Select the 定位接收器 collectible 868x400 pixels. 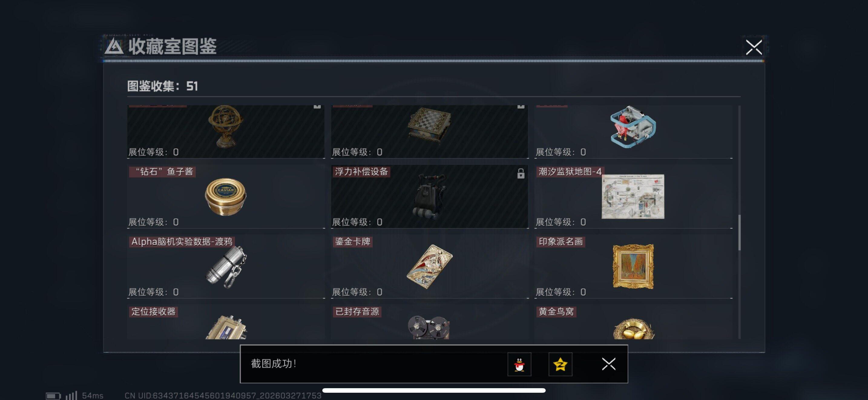pos(226,322)
